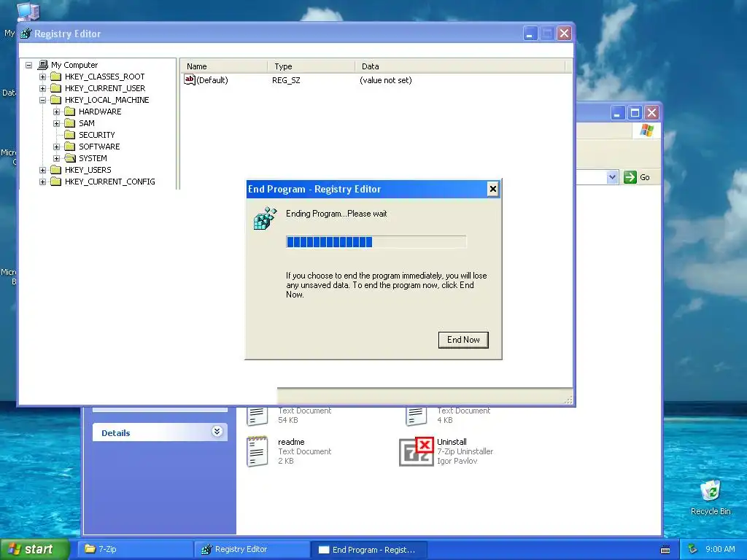The width and height of the screenshot is (747, 560).
Task: Click the Ending Program progress bar
Action: pyautogui.click(x=376, y=242)
